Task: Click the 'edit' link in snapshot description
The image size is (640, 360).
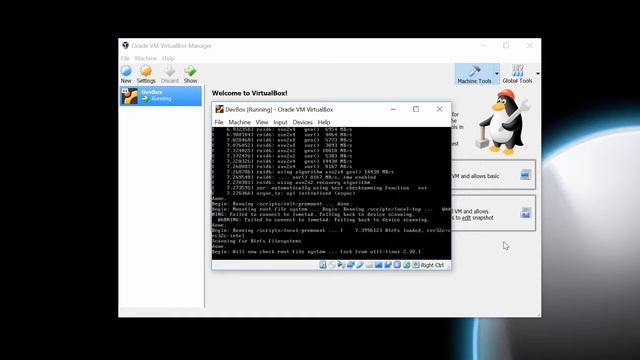Action: click(x=466, y=218)
